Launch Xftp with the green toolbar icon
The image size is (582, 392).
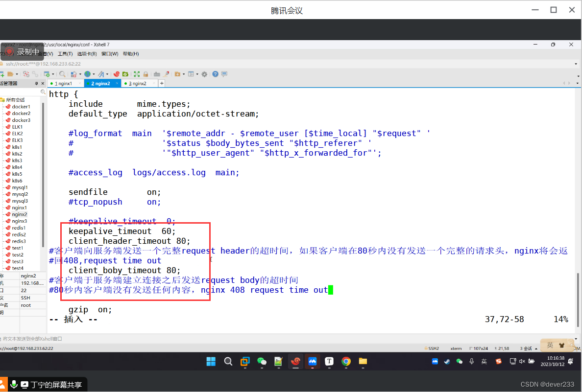[x=125, y=74]
